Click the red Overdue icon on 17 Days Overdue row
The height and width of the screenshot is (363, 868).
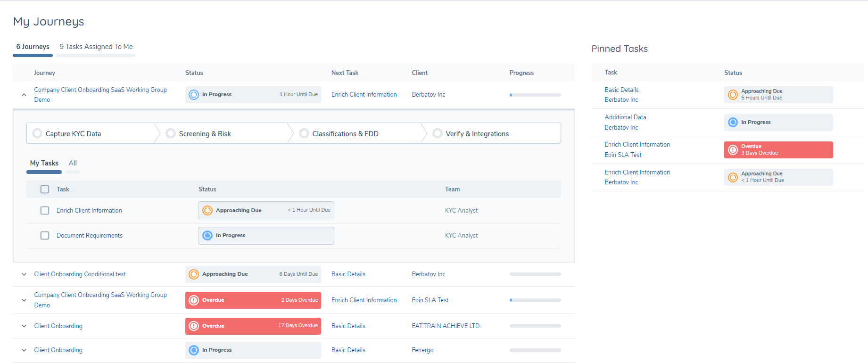click(x=194, y=326)
